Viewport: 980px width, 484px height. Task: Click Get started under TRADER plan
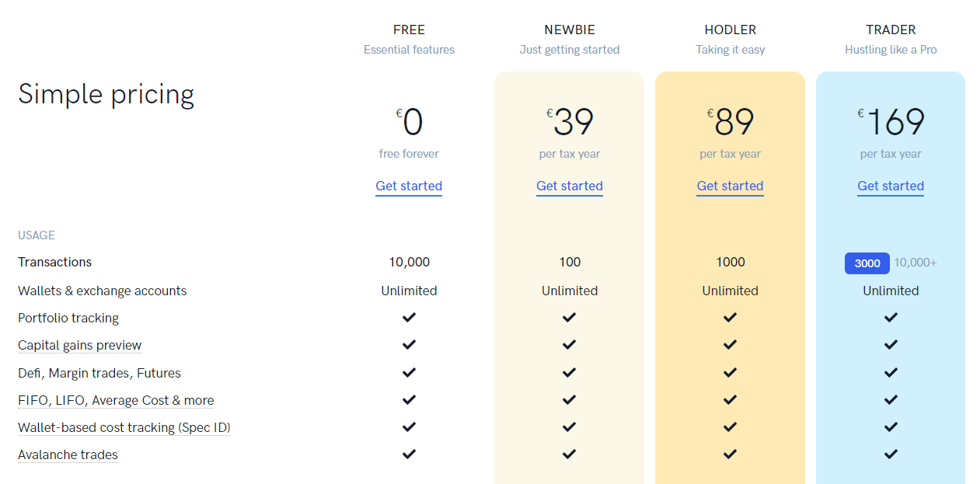tap(891, 186)
